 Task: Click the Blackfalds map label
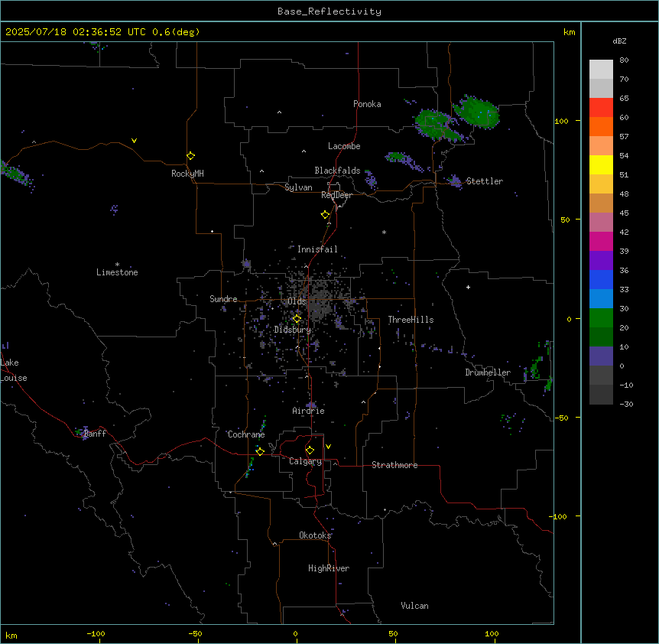337,171
